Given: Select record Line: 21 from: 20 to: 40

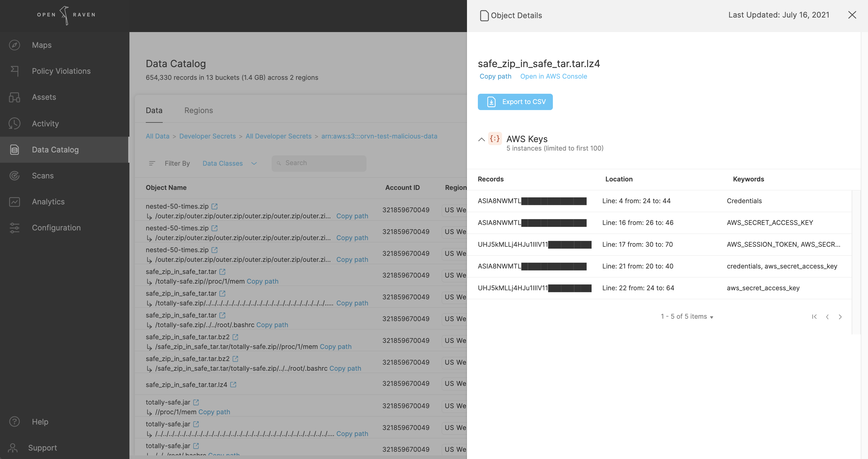Looking at the screenshot, I should tap(659, 266).
